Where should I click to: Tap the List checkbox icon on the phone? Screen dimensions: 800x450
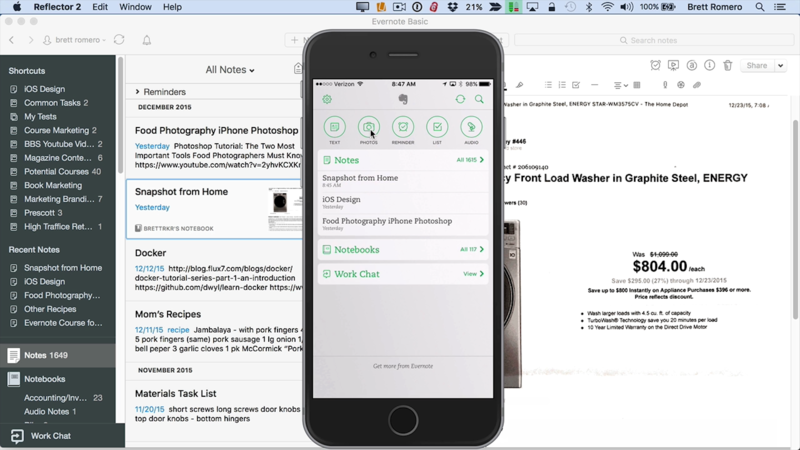click(437, 127)
